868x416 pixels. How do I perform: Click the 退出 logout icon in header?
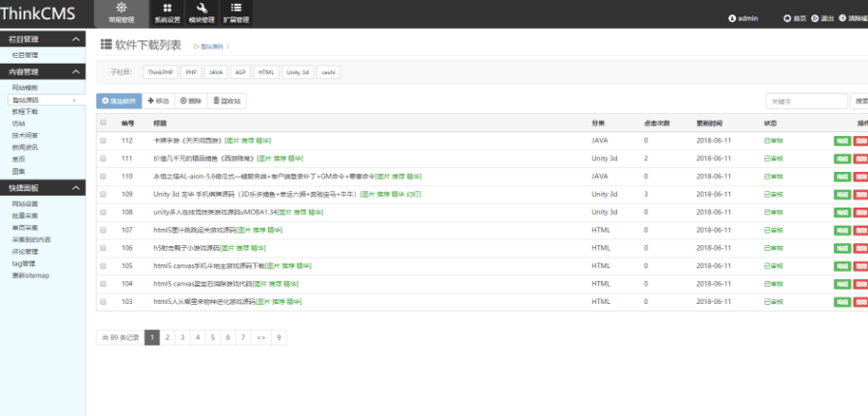(815, 18)
